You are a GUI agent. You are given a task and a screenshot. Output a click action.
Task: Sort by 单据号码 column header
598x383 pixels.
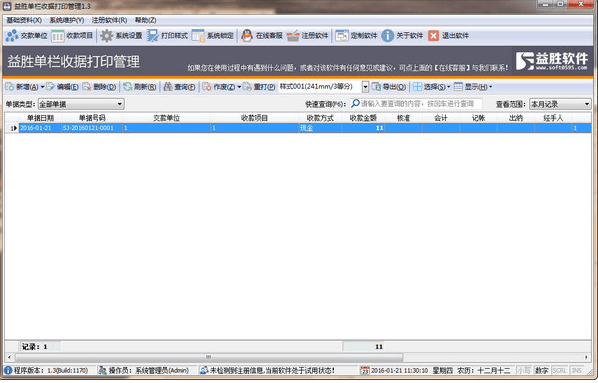92,118
